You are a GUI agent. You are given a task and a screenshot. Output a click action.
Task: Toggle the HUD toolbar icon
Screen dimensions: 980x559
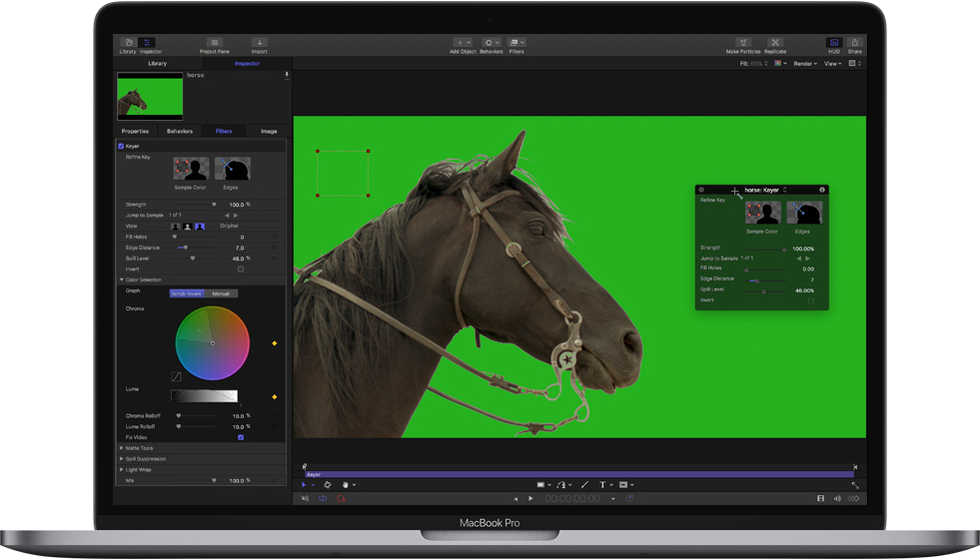(x=834, y=44)
